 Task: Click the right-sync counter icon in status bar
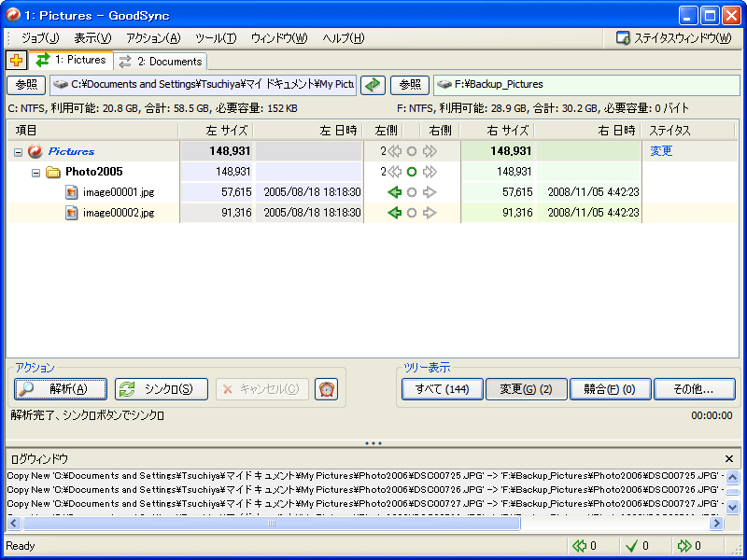click(684, 546)
